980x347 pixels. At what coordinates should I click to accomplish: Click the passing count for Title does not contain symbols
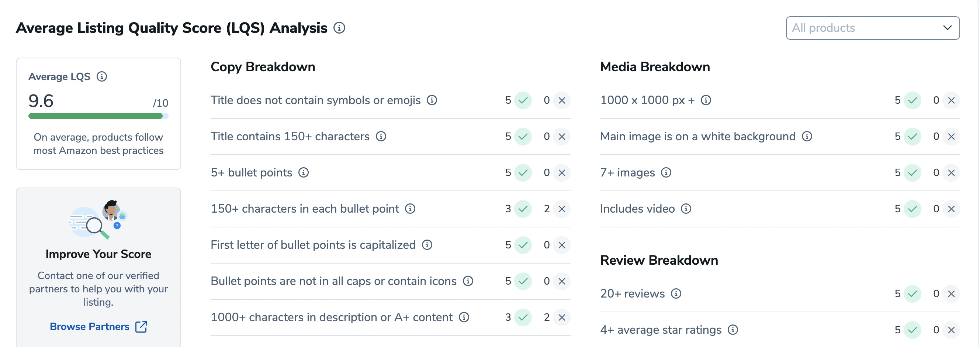[508, 100]
